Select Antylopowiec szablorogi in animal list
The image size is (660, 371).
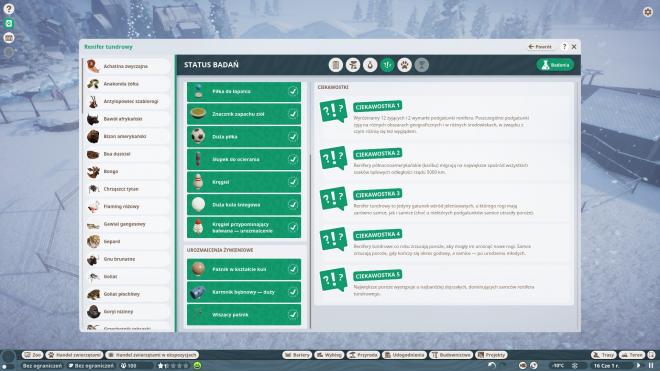click(x=128, y=101)
